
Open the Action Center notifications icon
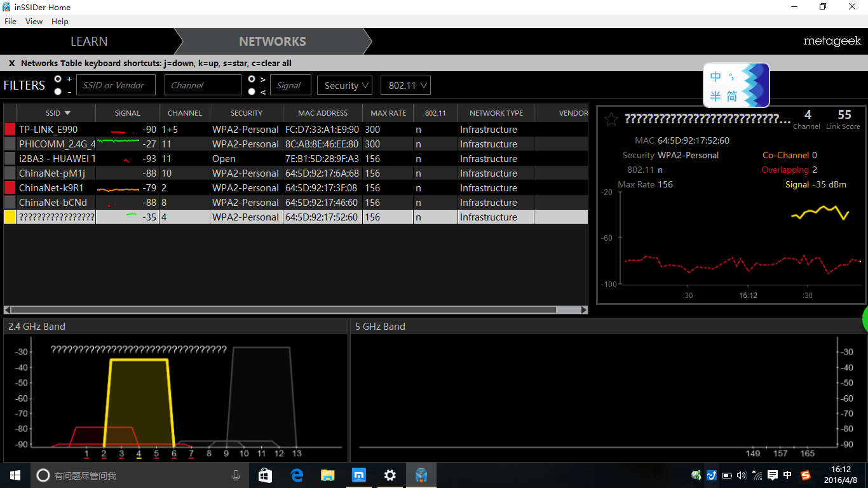[773, 475]
